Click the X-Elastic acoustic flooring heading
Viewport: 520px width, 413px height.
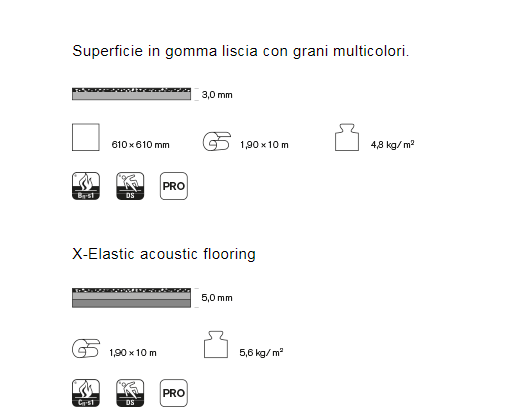(164, 254)
